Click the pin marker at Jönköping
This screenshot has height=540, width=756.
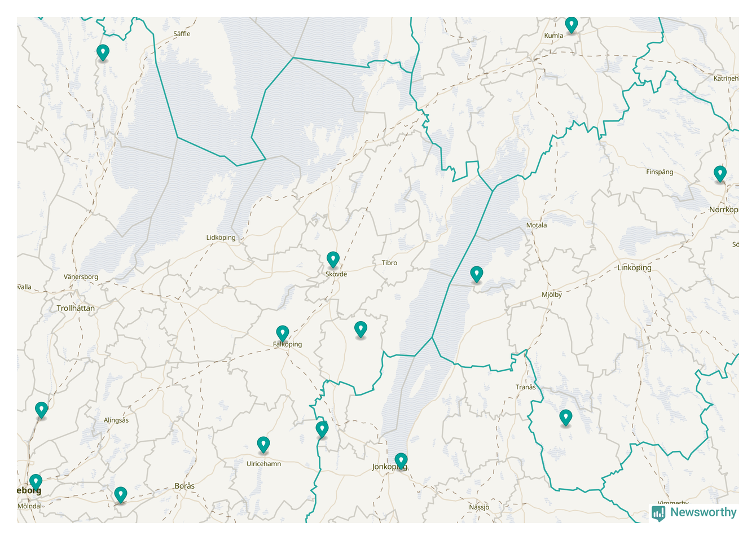(401, 460)
